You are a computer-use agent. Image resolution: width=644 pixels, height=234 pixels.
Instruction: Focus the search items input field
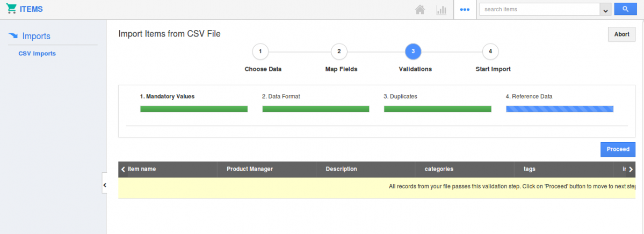pyautogui.click(x=539, y=10)
